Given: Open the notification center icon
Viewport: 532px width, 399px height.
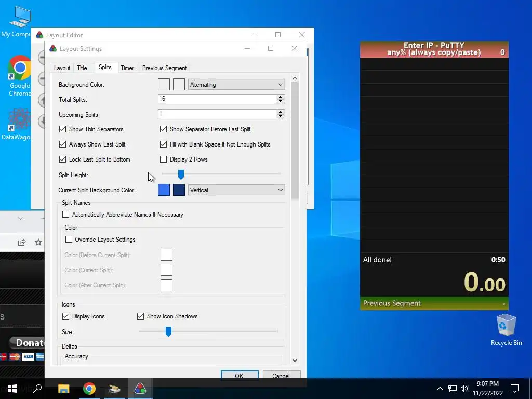Looking at the screenshot, I should [x=515, y=389].
